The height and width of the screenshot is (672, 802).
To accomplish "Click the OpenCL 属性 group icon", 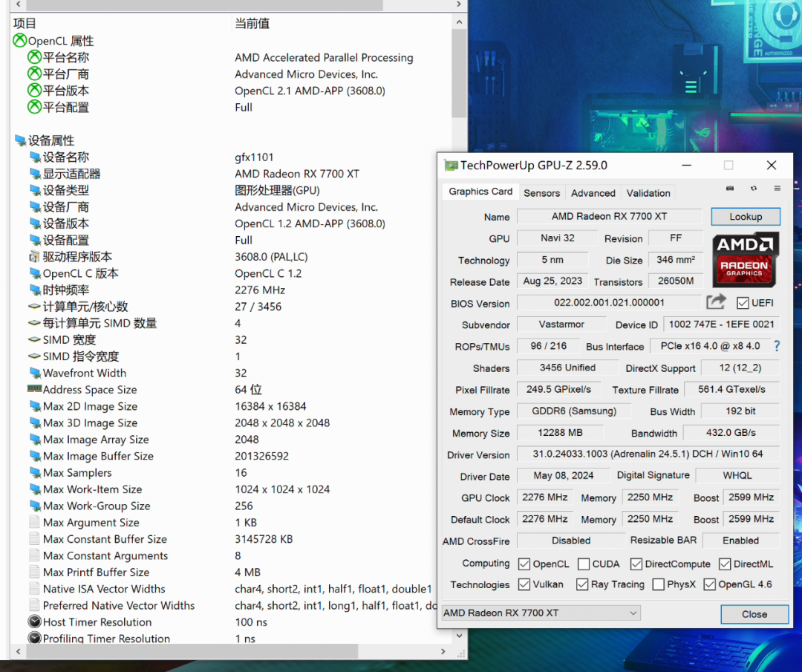I will coord(19,40).
